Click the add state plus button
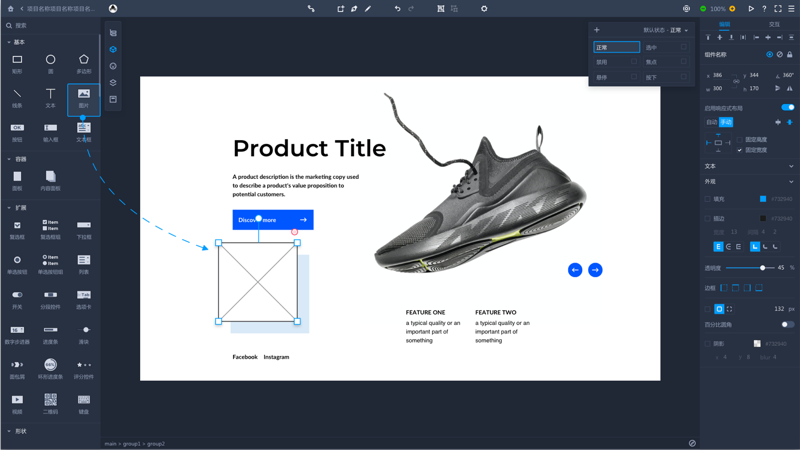800x450 pixels. point(596,30)
